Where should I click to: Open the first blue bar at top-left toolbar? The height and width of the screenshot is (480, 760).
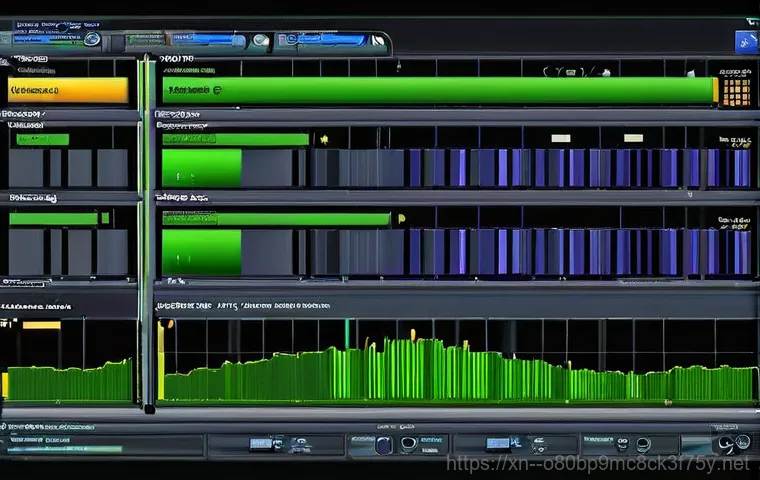[x=45, y=40]
